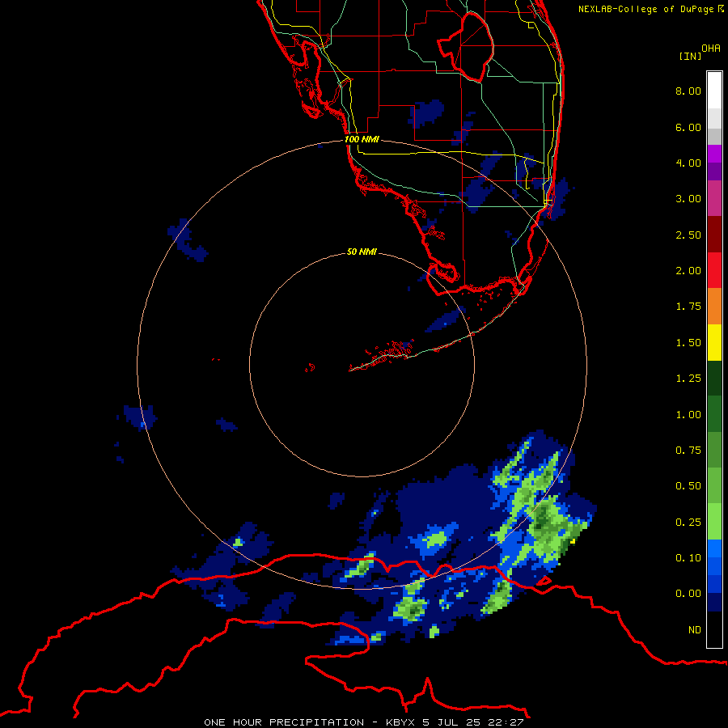Click the bright red swatch beside 2.00

pyautogui.click(x=714, y=270)
